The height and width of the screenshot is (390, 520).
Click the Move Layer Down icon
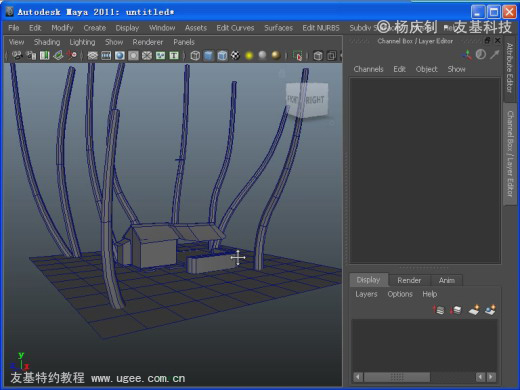pyautogui.click(x=455, y=310)
